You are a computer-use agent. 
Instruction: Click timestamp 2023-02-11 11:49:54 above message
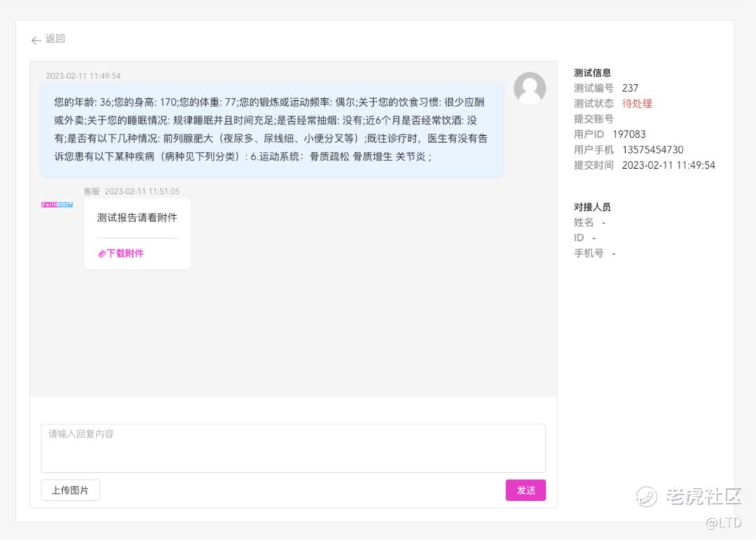tap(83, 76)
